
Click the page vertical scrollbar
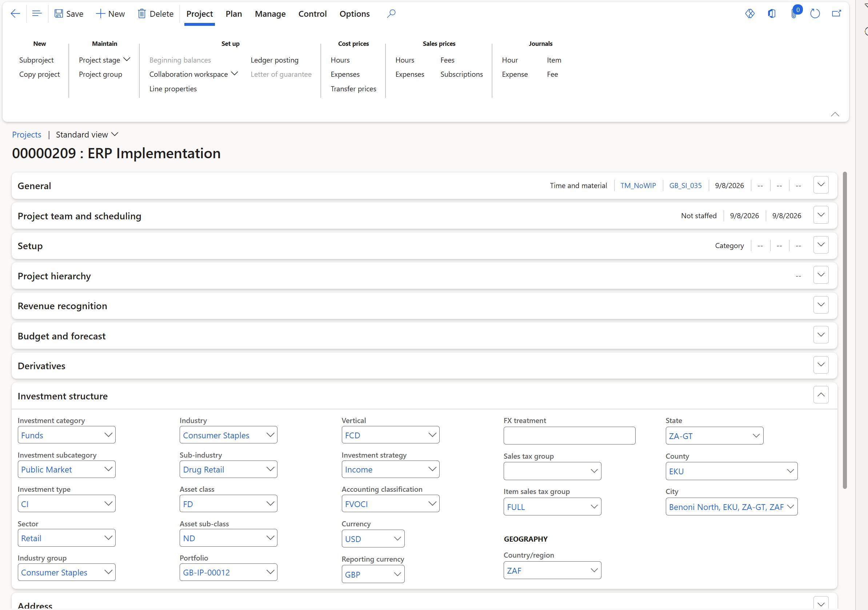coord(845,330)
